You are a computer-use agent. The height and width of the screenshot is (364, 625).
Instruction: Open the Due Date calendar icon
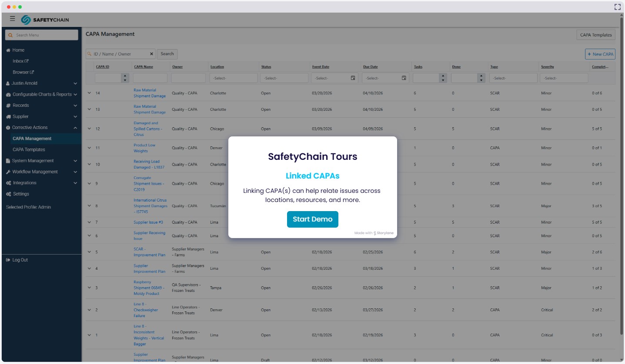[x=404, y=78]
